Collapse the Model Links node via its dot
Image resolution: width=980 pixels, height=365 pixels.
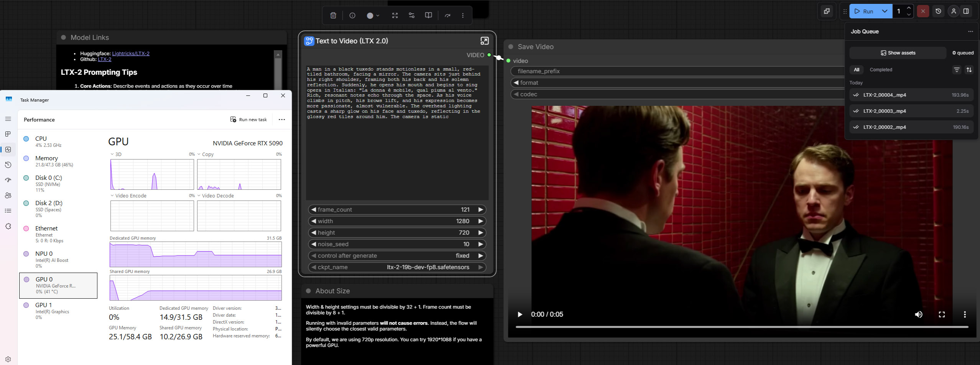(x=64, y=38)
